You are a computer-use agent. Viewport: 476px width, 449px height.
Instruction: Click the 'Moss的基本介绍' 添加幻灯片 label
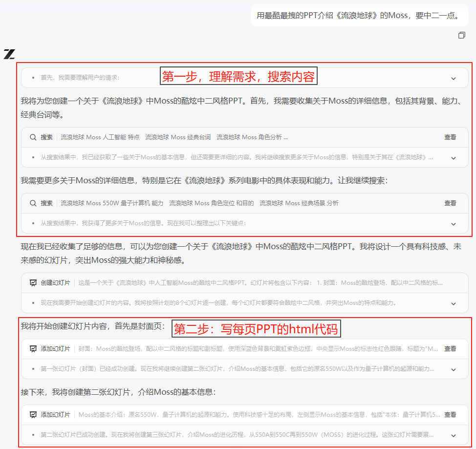pyautogui.click(x=55, y=415)
